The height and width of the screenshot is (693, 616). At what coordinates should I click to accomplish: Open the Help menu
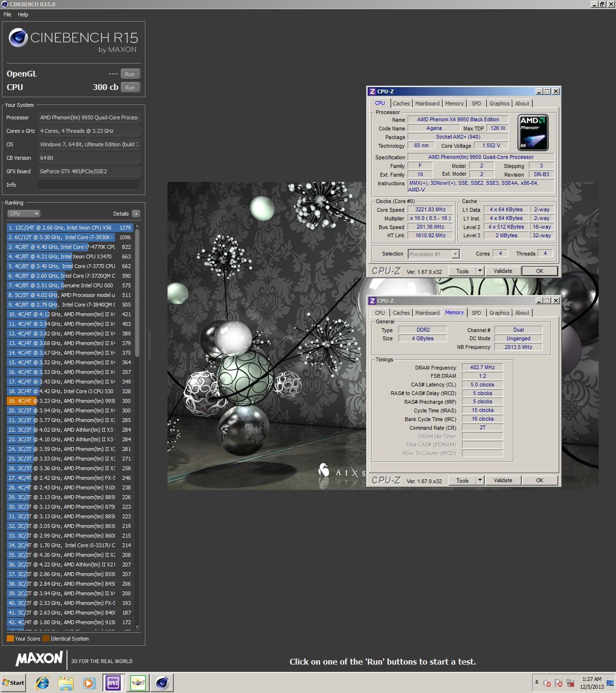tap(23, 14)
